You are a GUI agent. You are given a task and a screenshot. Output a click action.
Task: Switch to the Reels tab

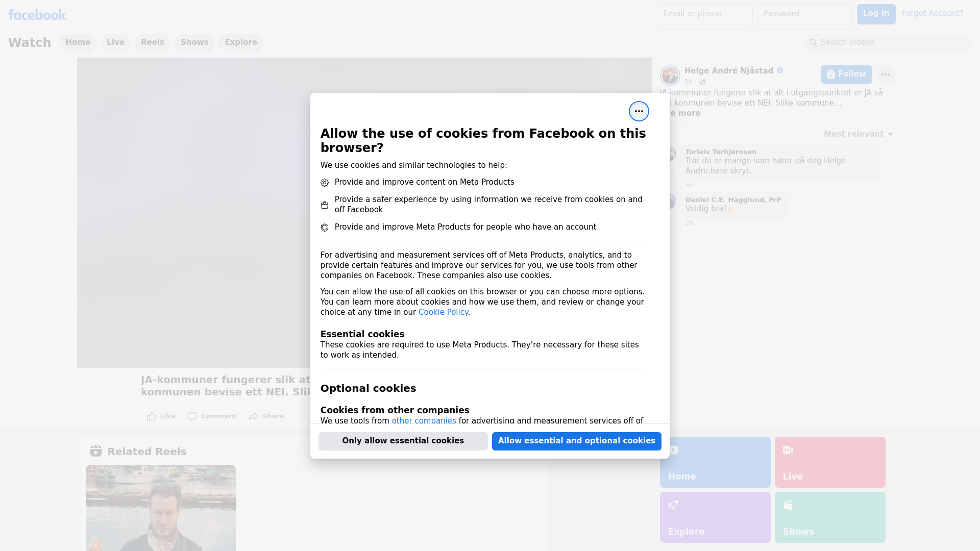coord(153,42)
